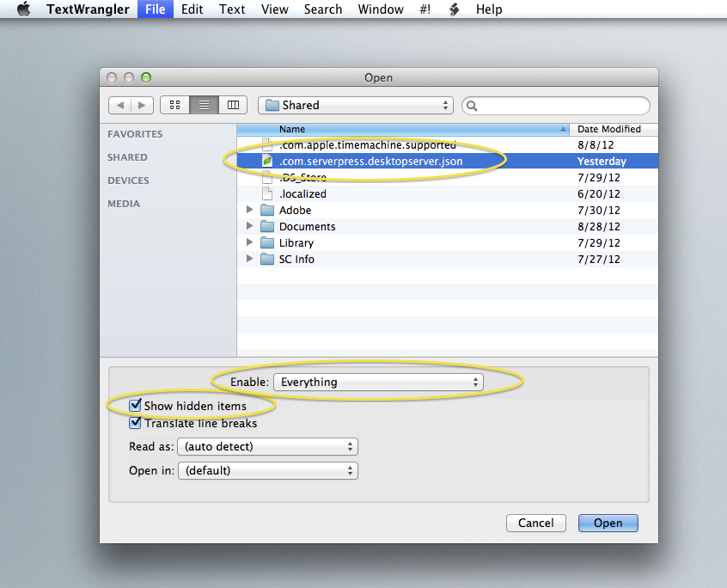Select the .DS_Store file
Image resolution: width=727 pixels, height=588 pixels.
coord(448,178)
